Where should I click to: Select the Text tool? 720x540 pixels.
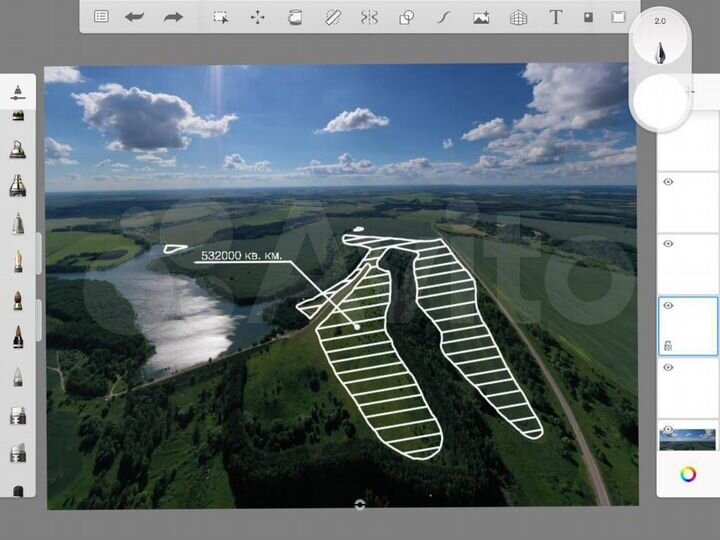click(556, 17)
